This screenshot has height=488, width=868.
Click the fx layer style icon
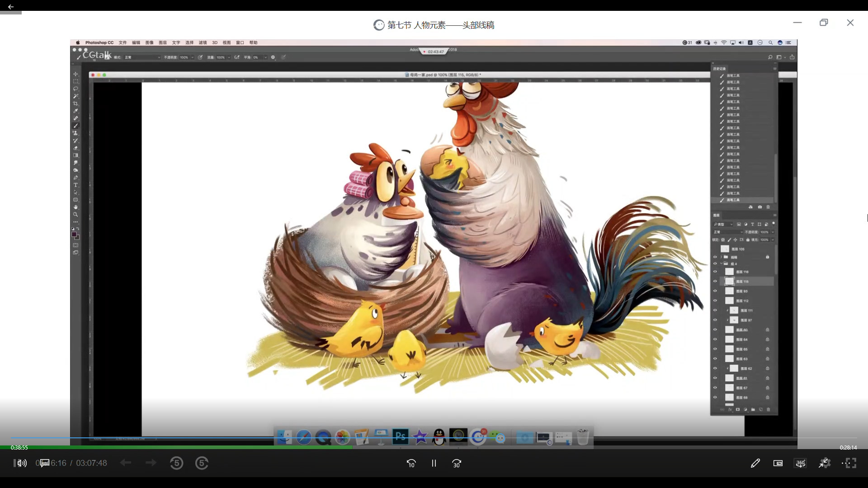point(730,409)
